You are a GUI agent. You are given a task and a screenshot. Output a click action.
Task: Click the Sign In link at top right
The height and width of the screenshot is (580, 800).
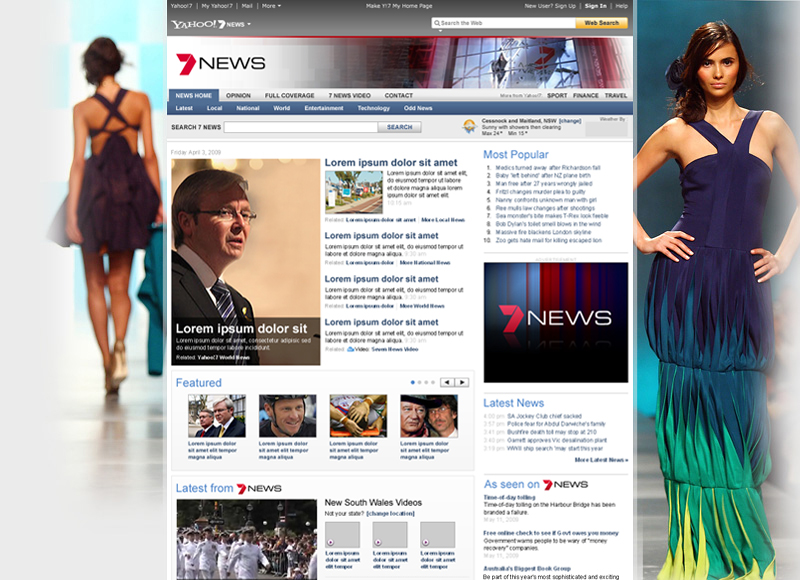tap(594, 5)
